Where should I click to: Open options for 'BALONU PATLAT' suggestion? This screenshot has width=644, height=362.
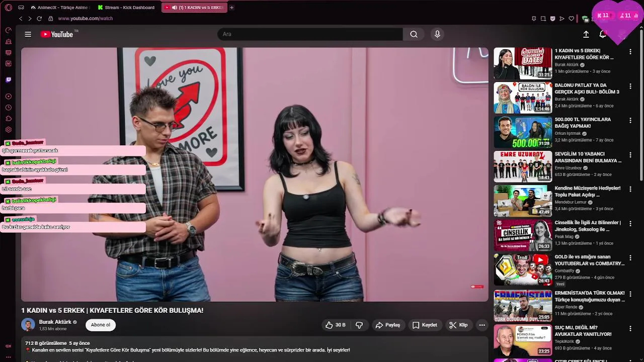click(x=630, y=86)
